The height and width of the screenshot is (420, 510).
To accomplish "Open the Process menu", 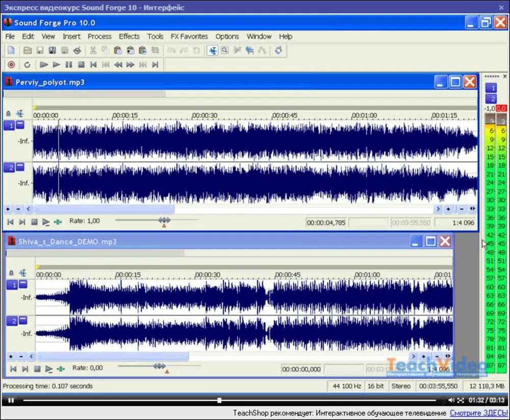I will point(99,36).
